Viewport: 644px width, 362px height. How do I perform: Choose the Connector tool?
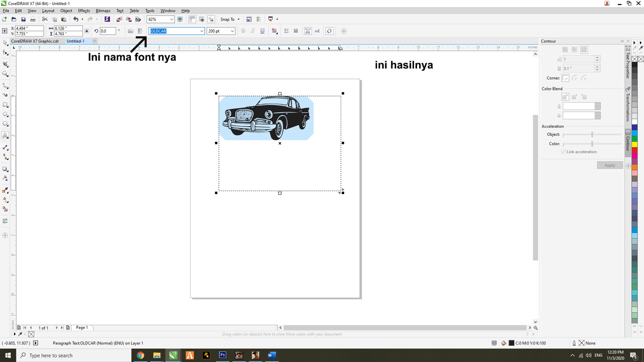[x=6, y=157]
